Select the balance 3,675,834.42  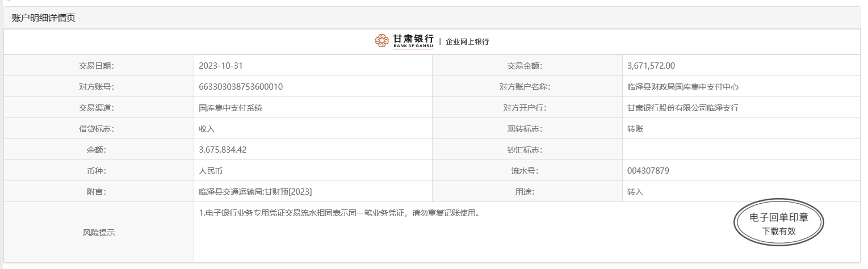(x=223, y=150)
